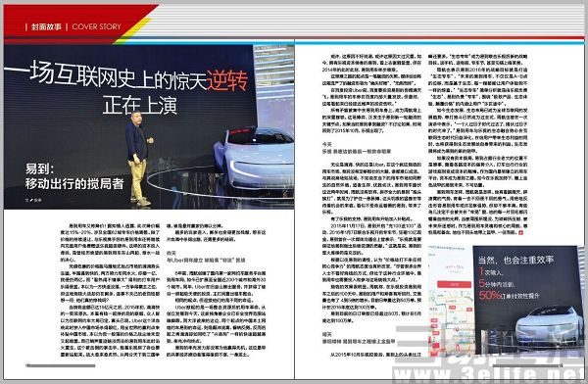Click the subtitle 移动出行的搅局者
Image resolution: width=588 pixels, height=384 pixels.
click(x=74, y=184)
